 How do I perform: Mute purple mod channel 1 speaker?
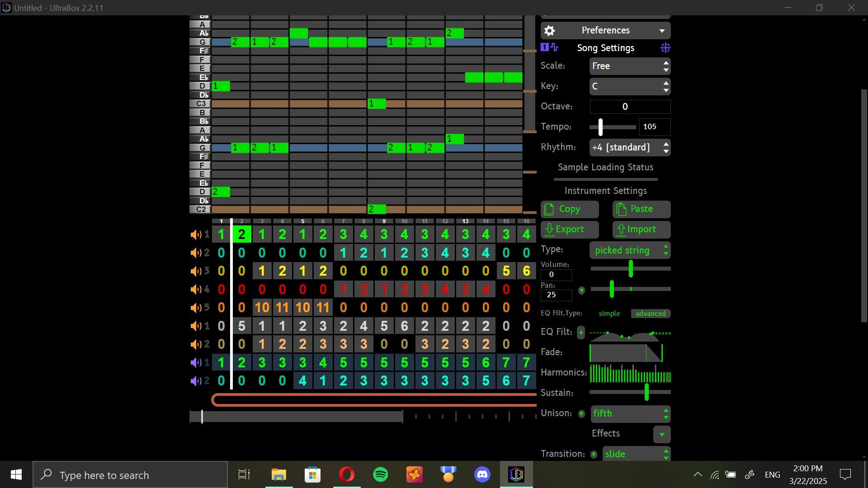[x=196, y=362]
